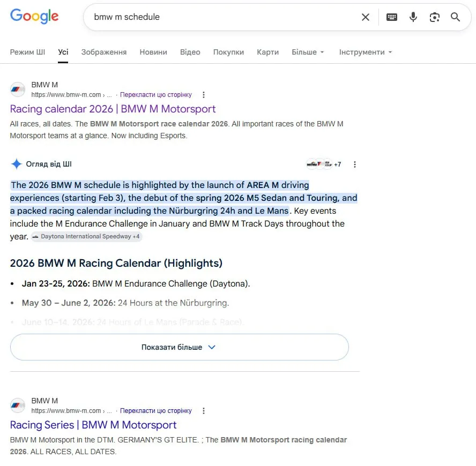
Task: Open AI overview source icons +7
Action: pos(324,164)
